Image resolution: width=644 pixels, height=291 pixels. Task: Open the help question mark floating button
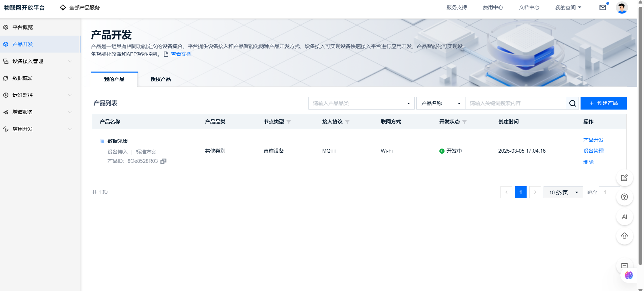pyautogui.click(x=624, y=197)
